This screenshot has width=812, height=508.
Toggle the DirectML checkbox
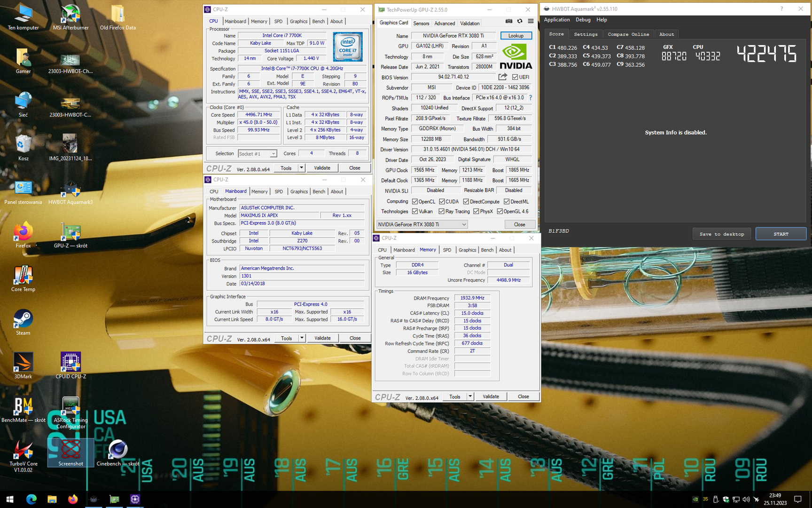pyautogui.click(x=507, y=201)
